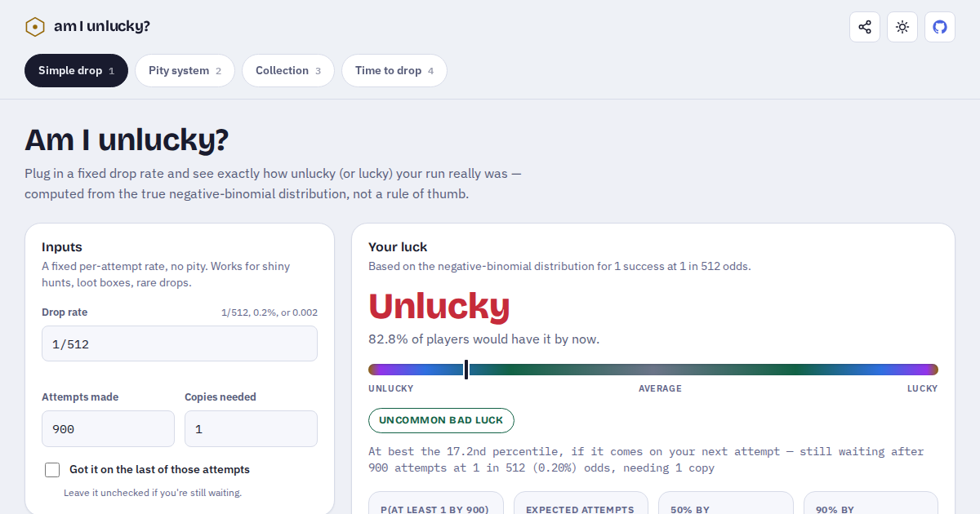The height and width of the screenshot is (514, 980).
Task: Toggle the light/dark theme sun icon
Action: tap(902, 27)
